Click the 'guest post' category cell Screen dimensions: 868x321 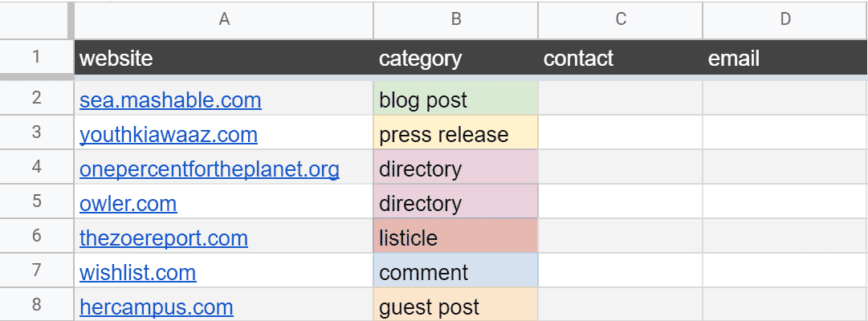point(455,307)
